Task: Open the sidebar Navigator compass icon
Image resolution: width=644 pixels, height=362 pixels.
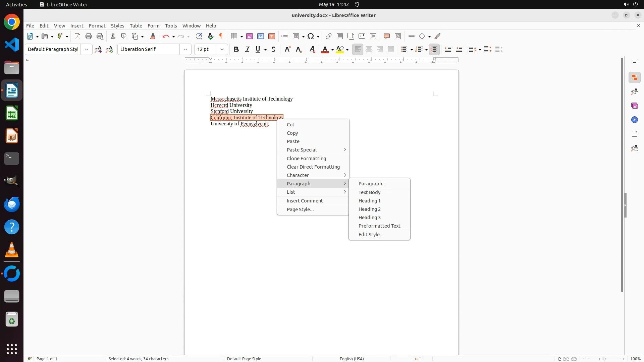Action: click(x=635, y=120)
